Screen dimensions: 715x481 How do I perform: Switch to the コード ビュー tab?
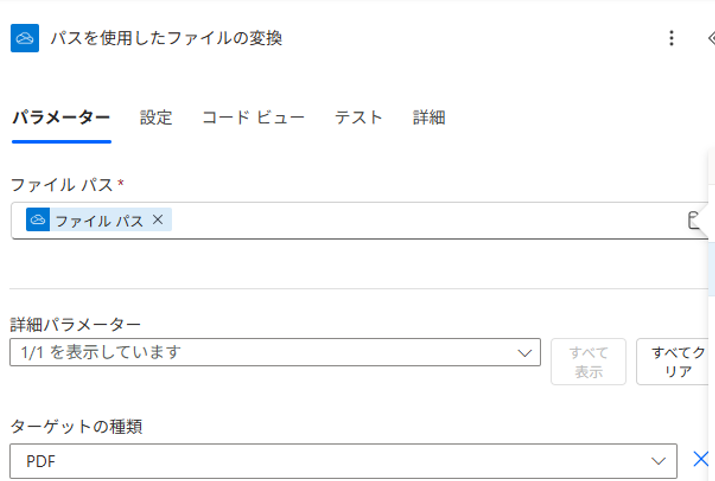pyautogui.click(x=253, y=117)
